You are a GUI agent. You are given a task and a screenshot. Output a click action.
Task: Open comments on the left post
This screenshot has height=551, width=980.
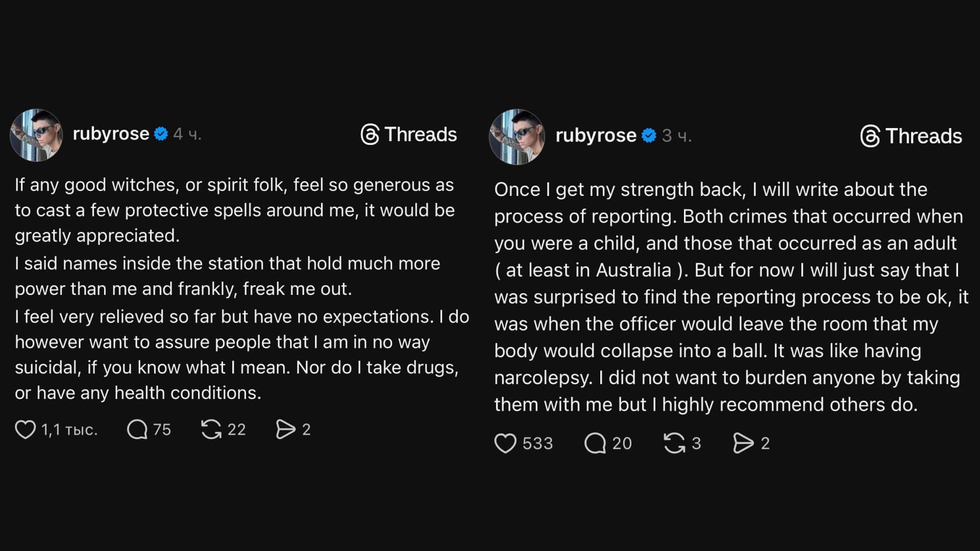coord(137,430)
